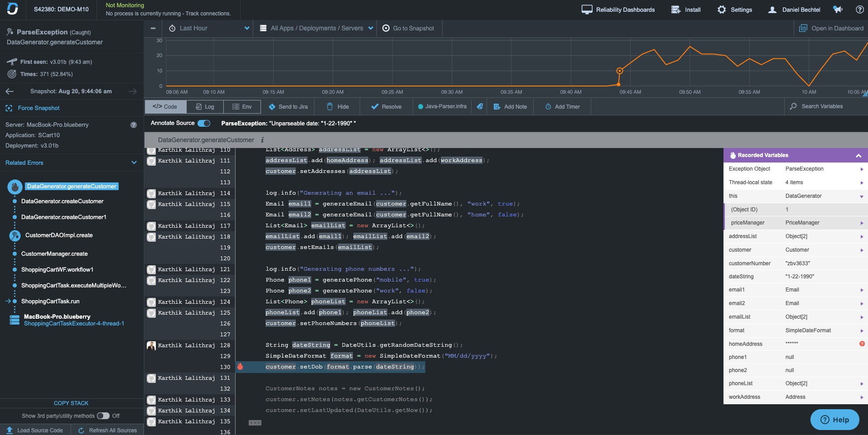Click the edit label tag icon
The width and height of the screenshot is (868, 435).
click(480, 107)
